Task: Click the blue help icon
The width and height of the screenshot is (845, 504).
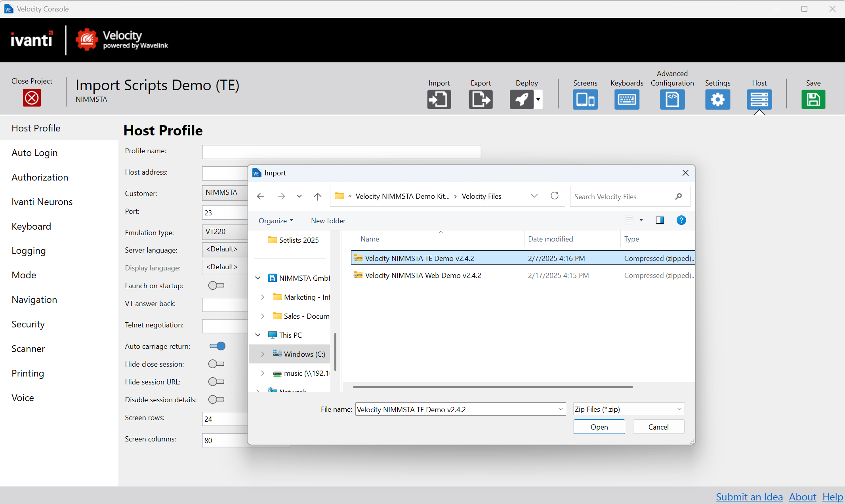Action: coord(681,221)
